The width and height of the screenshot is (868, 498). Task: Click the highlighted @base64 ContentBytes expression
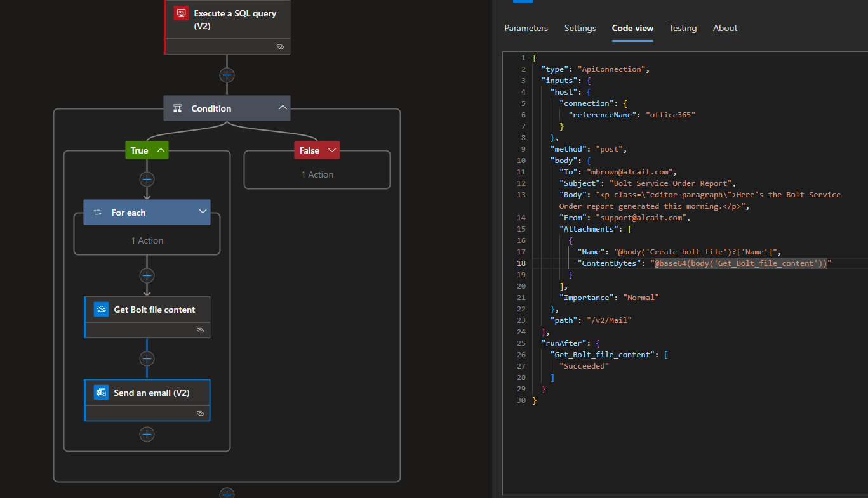pyautogui.click(x=741, y=263)
